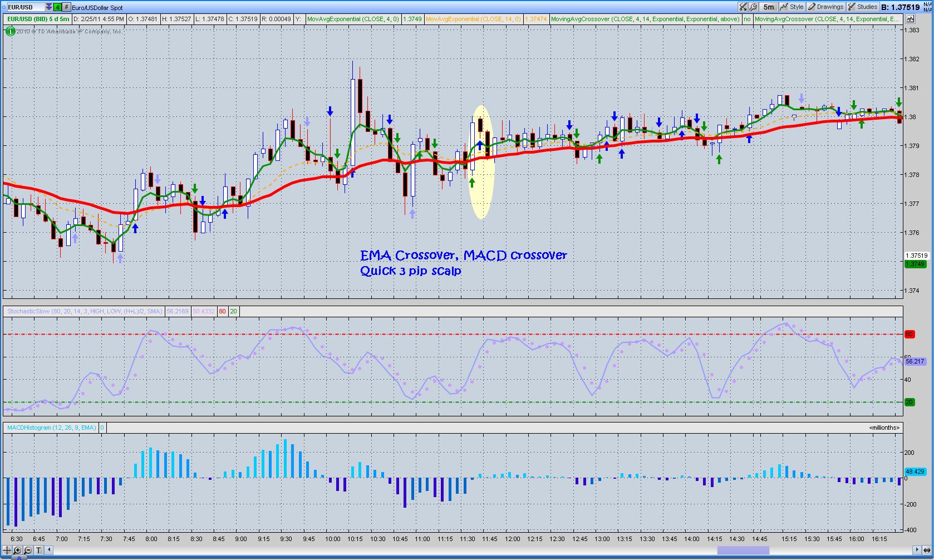This screenshot has width=934, height=560.
Task: Click the green MovAvgExponential (CLOSE, 4, 0) label
Action: [x=353, y=19]
